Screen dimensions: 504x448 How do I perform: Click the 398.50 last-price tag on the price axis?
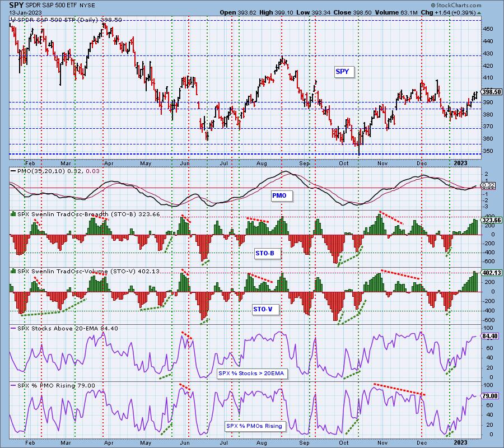[x=492, y=92]
